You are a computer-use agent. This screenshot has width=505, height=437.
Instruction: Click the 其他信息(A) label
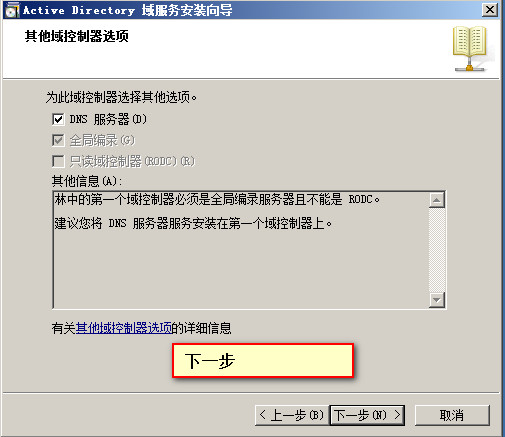[x=87, y=181]
